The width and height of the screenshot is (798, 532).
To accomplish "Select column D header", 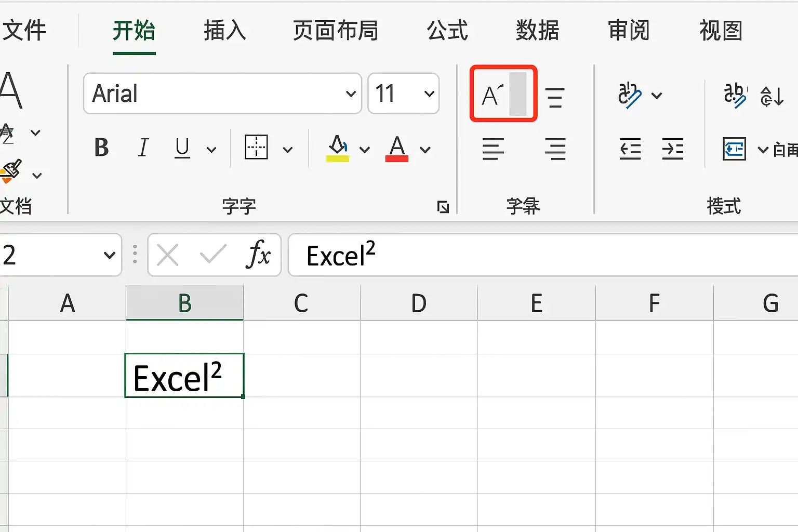I will [x=419, y=303].
